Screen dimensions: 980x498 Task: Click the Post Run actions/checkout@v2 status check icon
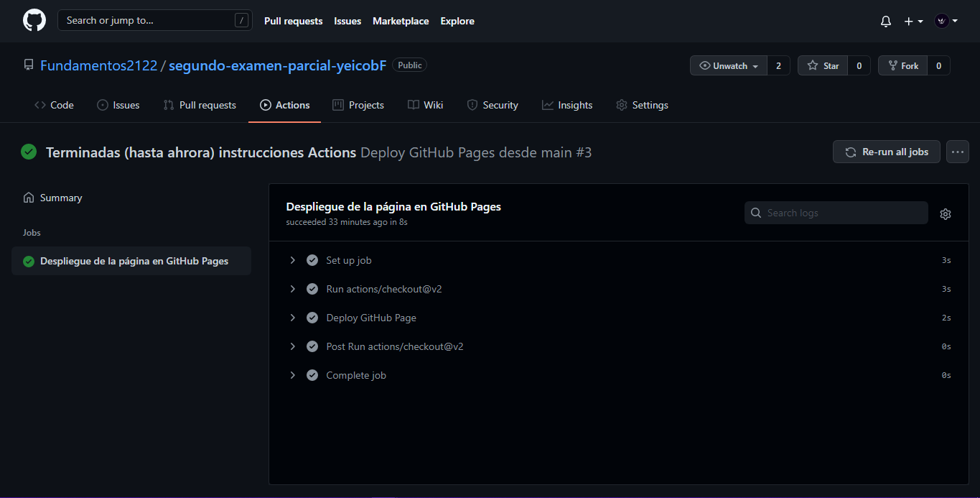312,346
